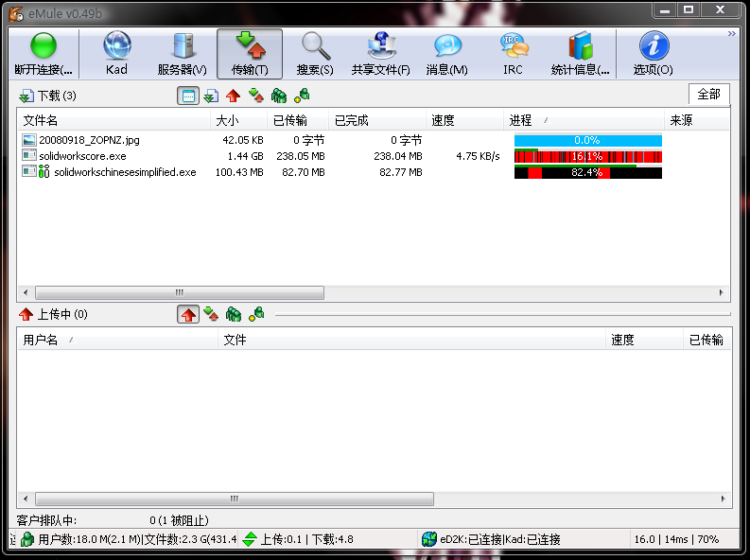Click the green users rating icon beside solidworkschinesesimplified
The height and width of the screenshot is (560, 750).
[x=44, y=171]
